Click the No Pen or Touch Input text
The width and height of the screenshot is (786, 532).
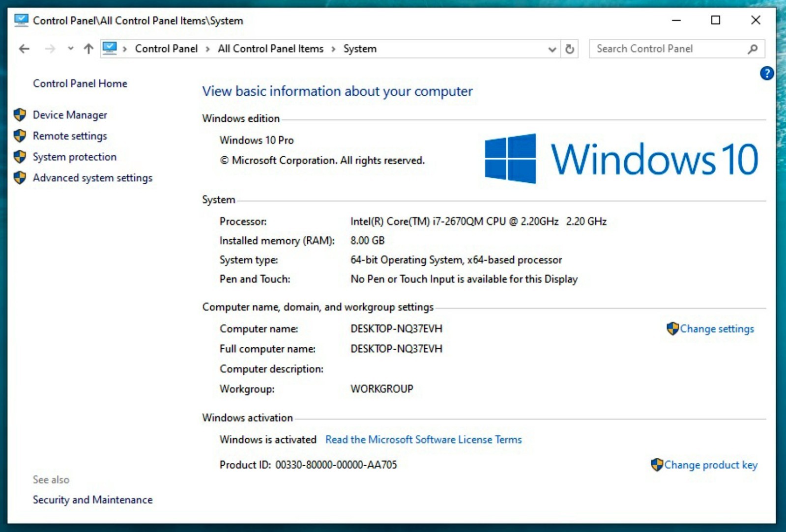[x=464, y=279]
